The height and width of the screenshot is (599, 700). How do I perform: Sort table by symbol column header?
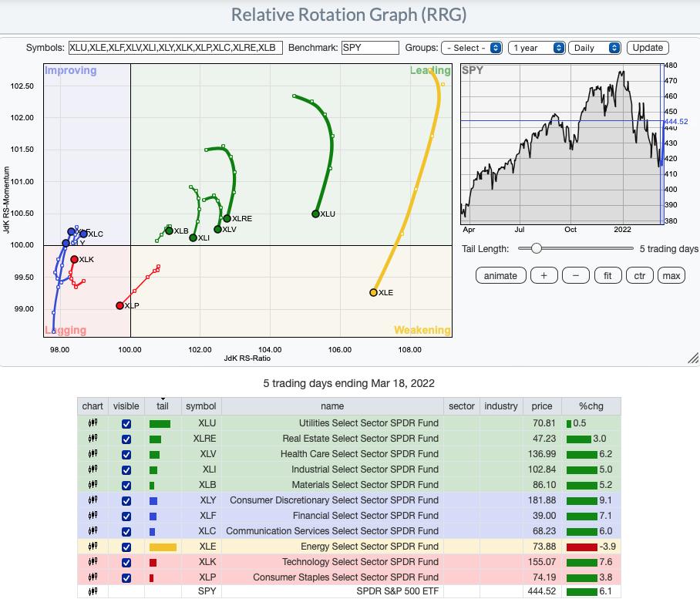(x=200, y=406)
